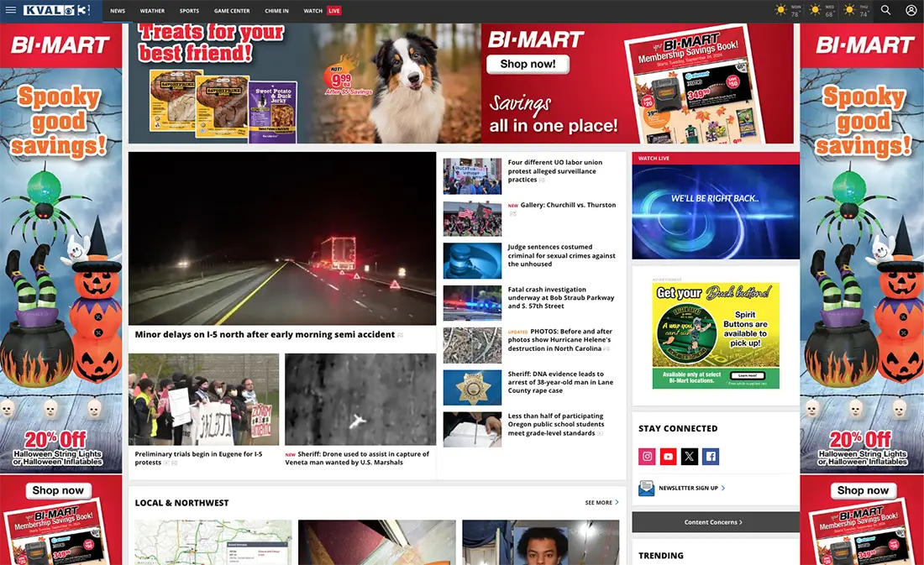Open the I-5 semi accident main photo
Screen dimensions: 924x565
282,238
